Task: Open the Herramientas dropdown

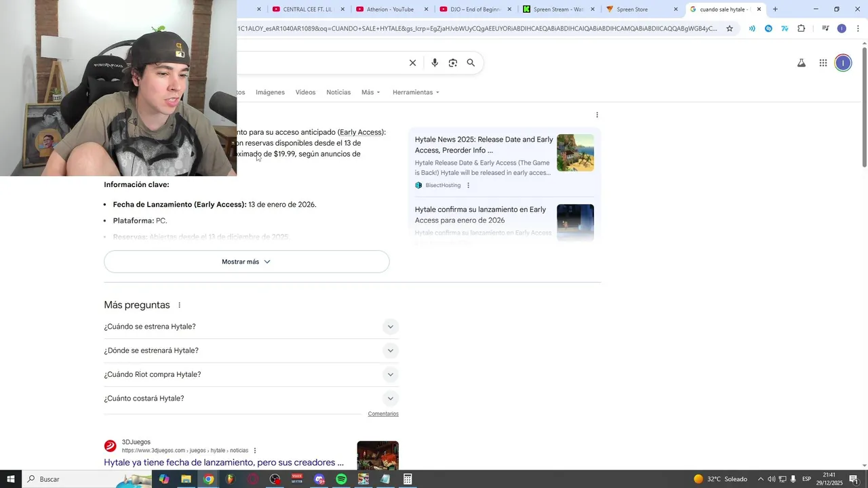Action: pos(416,92)
